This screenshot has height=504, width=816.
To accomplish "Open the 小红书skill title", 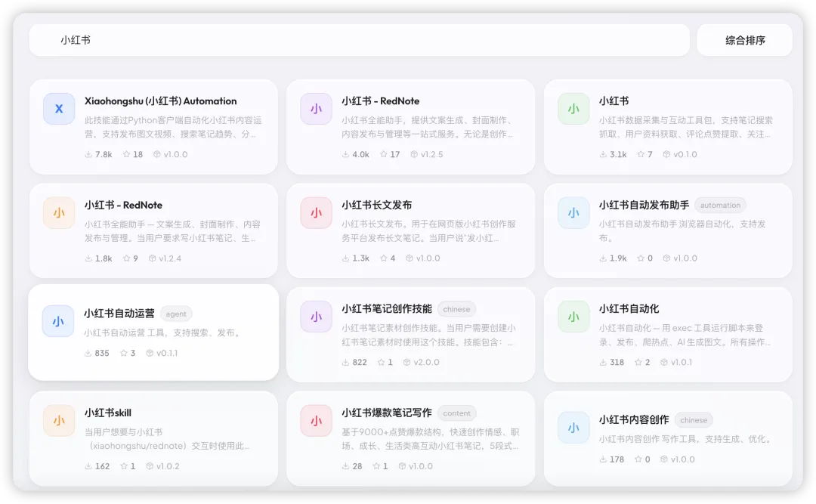I will pyautogui.click(x=108, y=413).
